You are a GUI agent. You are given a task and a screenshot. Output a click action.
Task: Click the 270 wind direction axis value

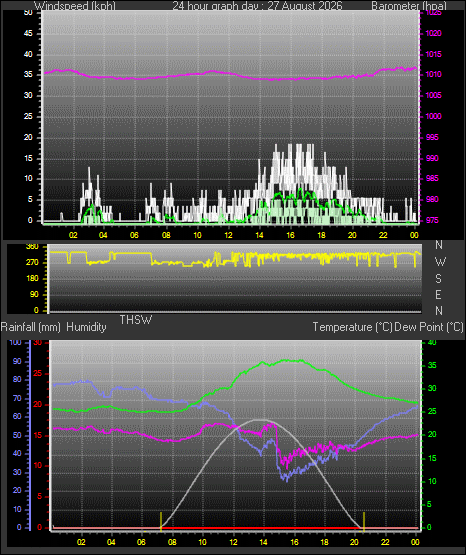32,263
